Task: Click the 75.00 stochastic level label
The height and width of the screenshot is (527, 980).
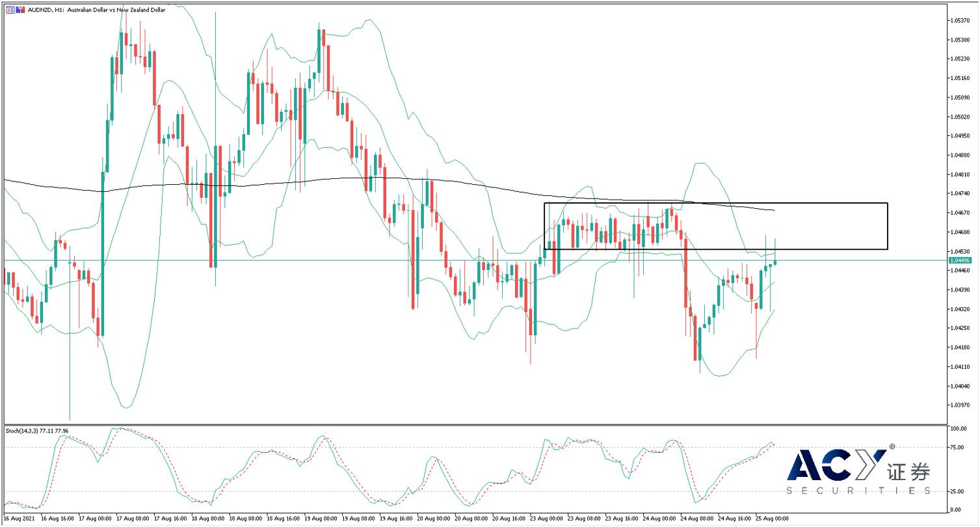Action: pos(957,448)
